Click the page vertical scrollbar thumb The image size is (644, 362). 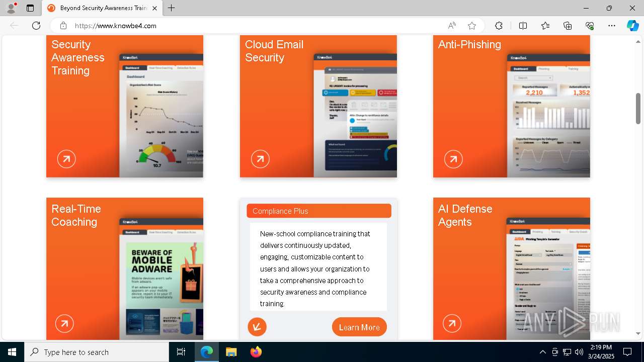(638, 108)
